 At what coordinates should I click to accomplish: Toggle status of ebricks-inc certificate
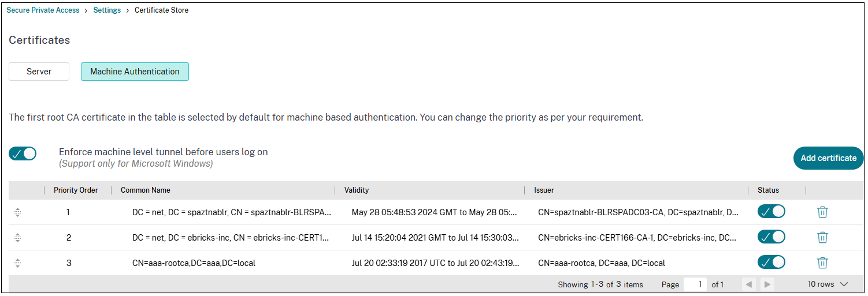[x=771, y=237]
